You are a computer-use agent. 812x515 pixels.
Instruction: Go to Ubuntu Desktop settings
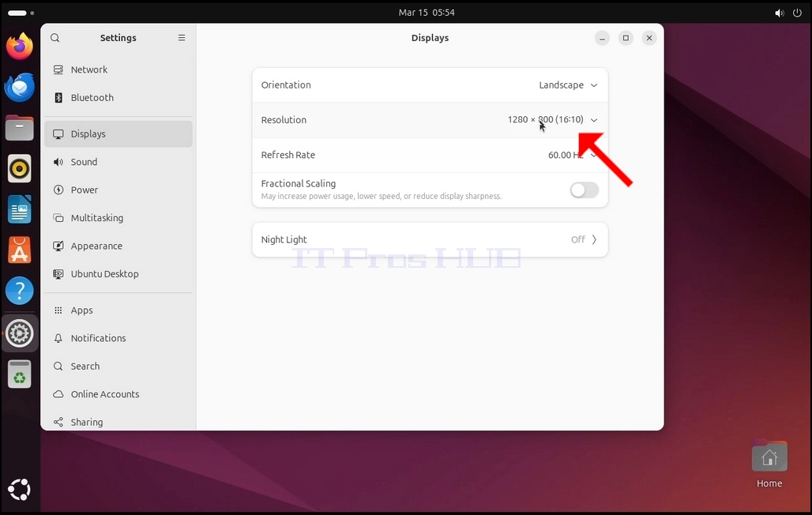[x=118, y=274]
